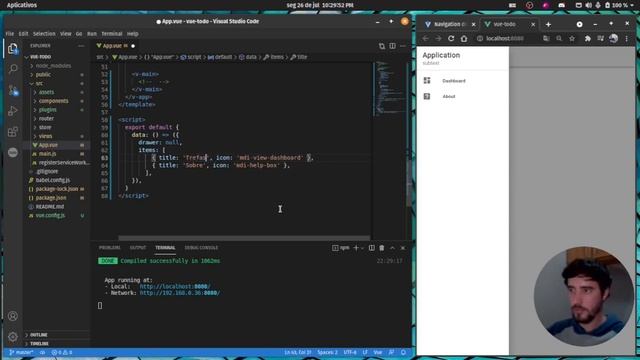Open main.js in the Explorer
640x360 pixels.
[48, 154]
